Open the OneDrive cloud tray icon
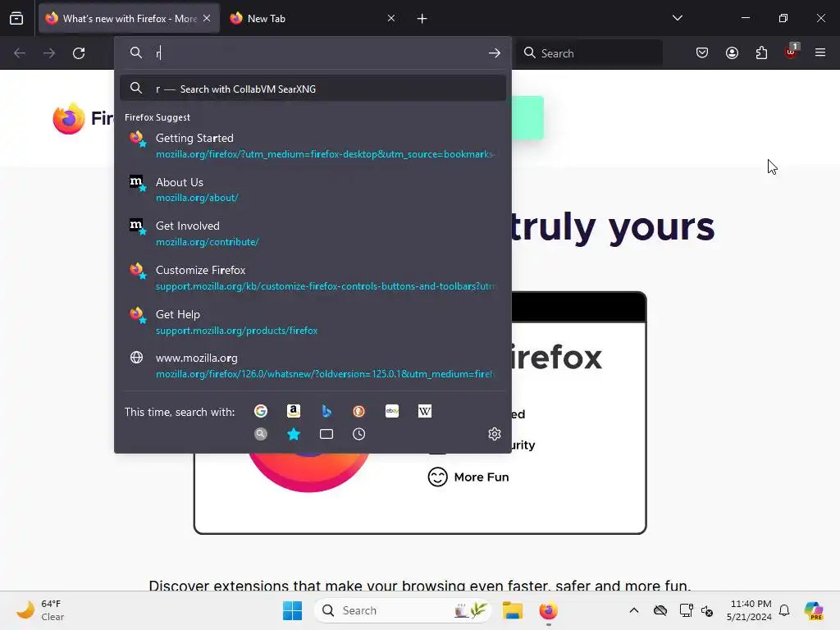Image resolution: width=840 pixels, height=630 pixels. pos(660,610)
